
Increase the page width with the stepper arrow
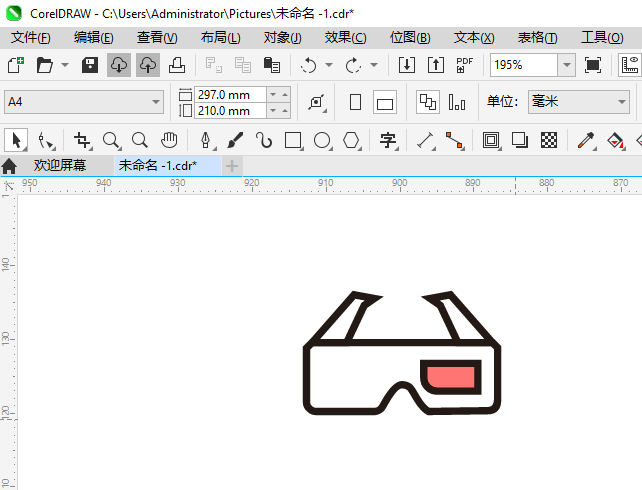pyautogui.click(x=285, y=95)
